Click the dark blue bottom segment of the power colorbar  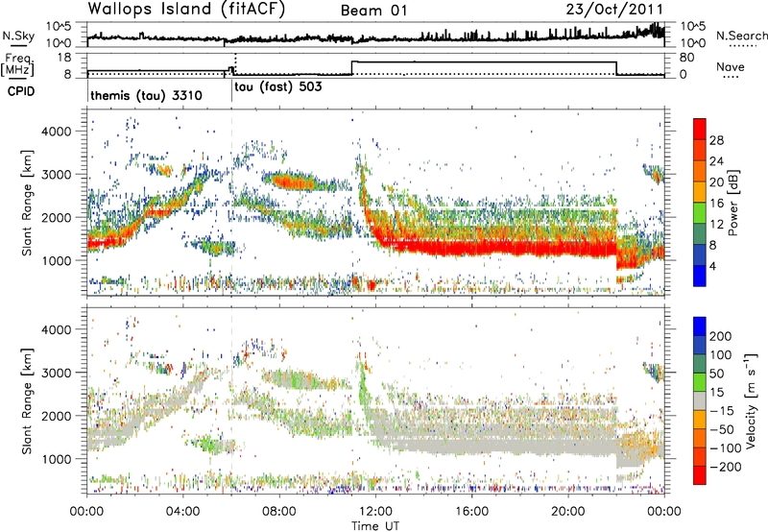700,276
